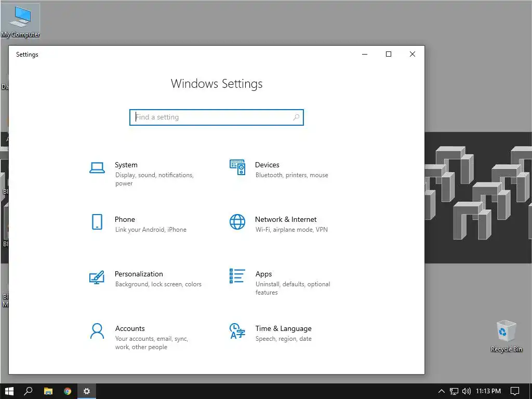Open the System settings heading
The width and height of the screenshot is (532, 399).
click(126, 165)
